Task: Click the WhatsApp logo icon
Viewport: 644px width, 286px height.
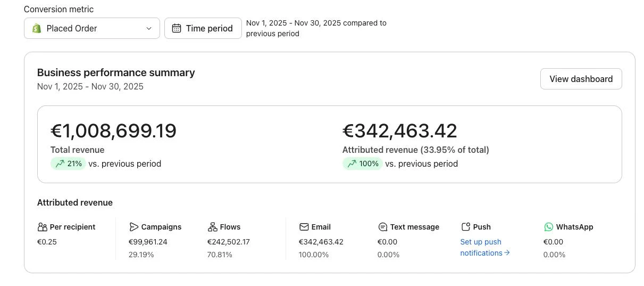Action: [548, 227]
